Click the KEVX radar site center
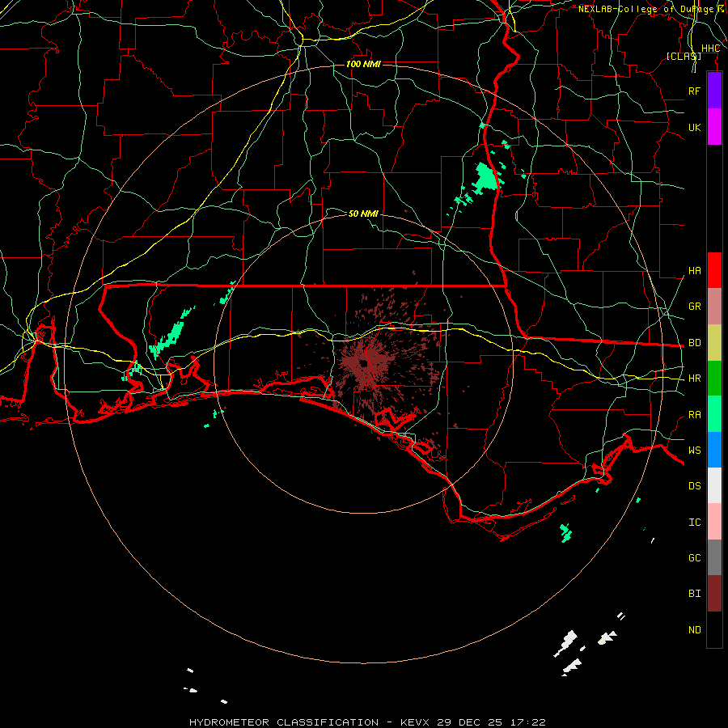This screenshot has width=728, height=728. 365,363
